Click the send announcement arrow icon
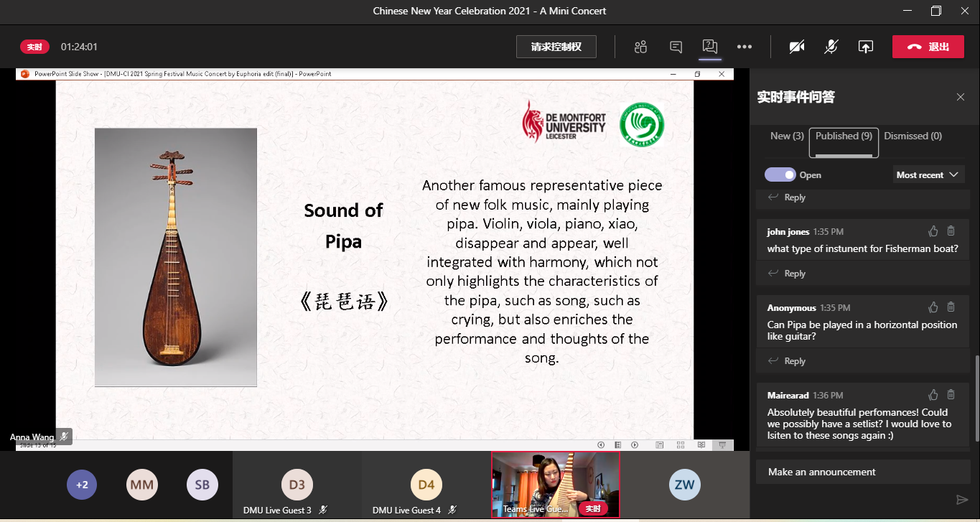Viewport: 980px width, 522px height. 962,500
